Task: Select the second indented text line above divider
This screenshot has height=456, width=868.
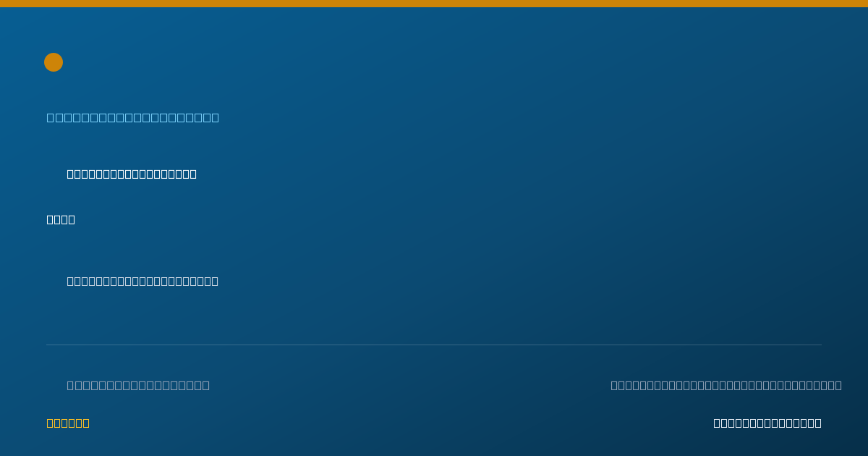Action: point(142,281)
